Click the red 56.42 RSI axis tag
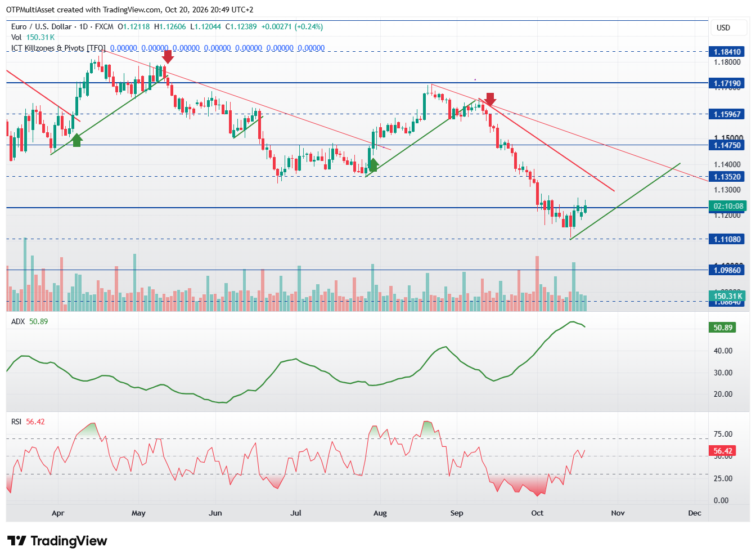Viewport: 756px width, 560px height. pos(723,451)
